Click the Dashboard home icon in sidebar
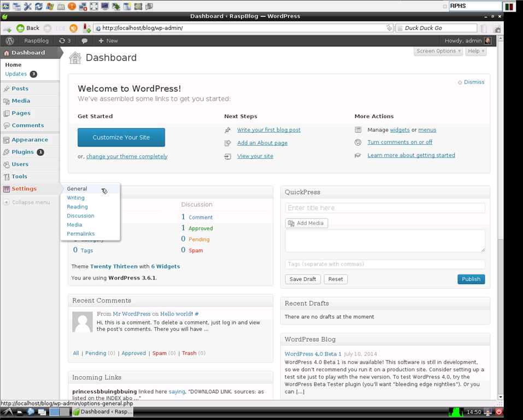This screenshot has width=523, height=420. tap(7, 53)
